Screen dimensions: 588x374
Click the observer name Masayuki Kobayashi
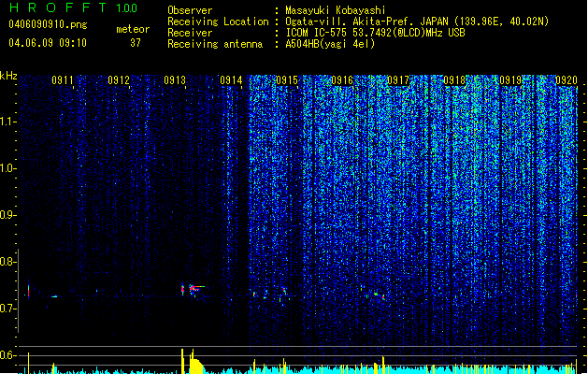pyautogui.click(x=336, y=10)
